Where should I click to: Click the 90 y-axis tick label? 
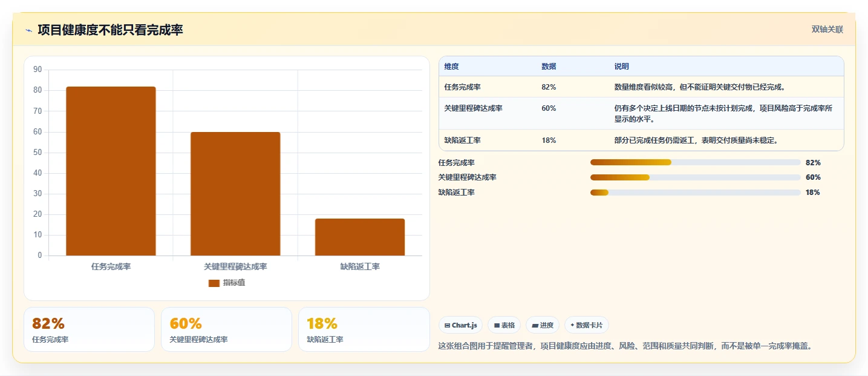[38, 70]
